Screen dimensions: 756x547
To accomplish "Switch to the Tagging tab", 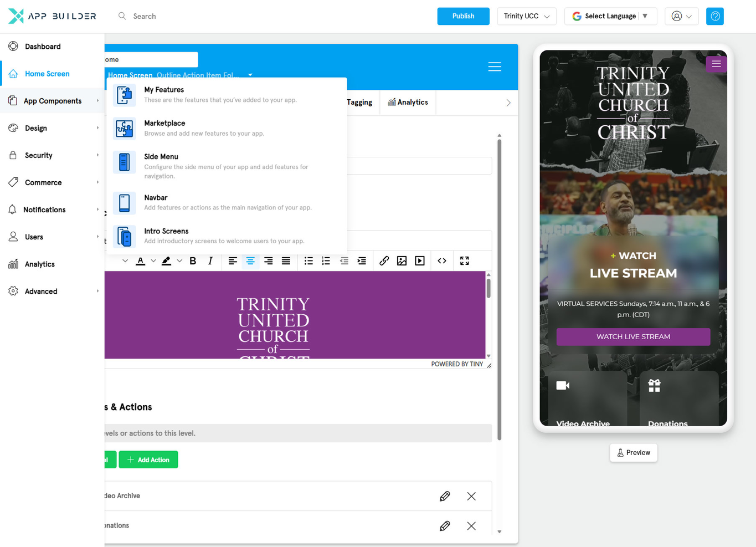I will (359, 102).
